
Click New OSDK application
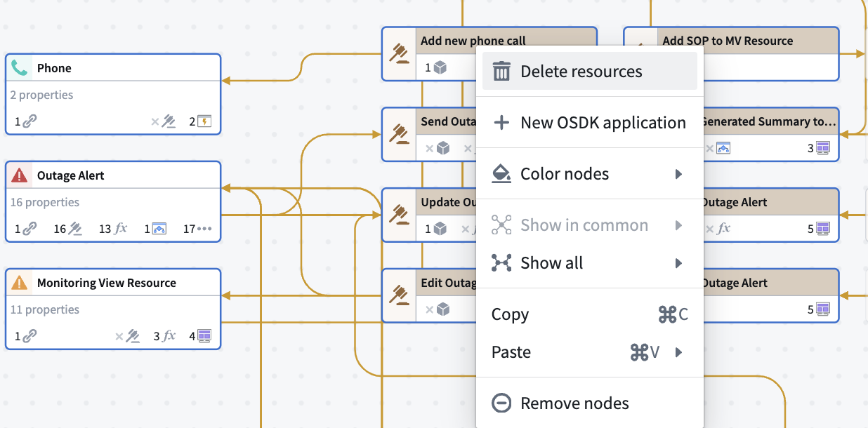603,122
